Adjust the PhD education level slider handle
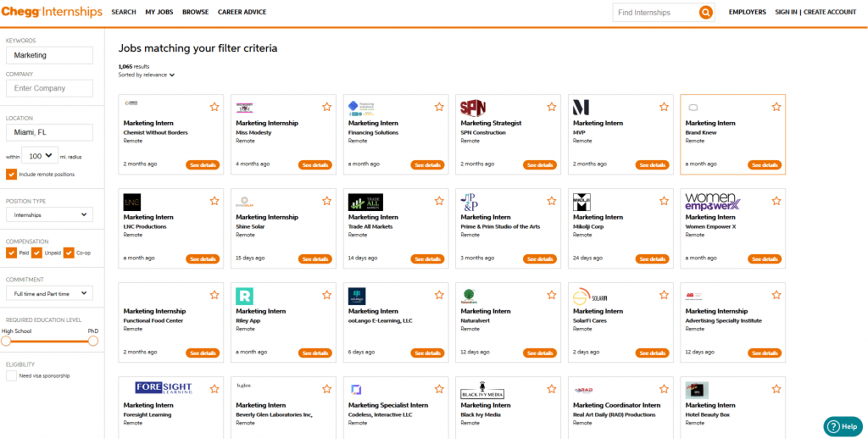 93,341
